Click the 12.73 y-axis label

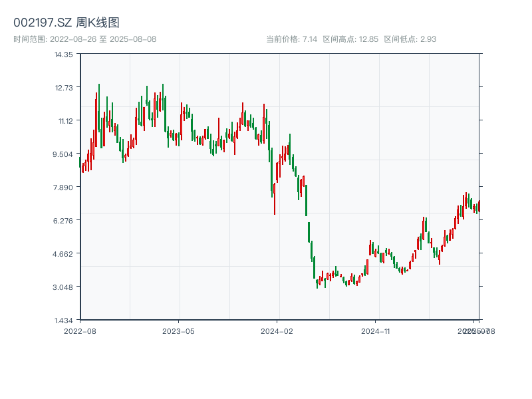(64, 88)
